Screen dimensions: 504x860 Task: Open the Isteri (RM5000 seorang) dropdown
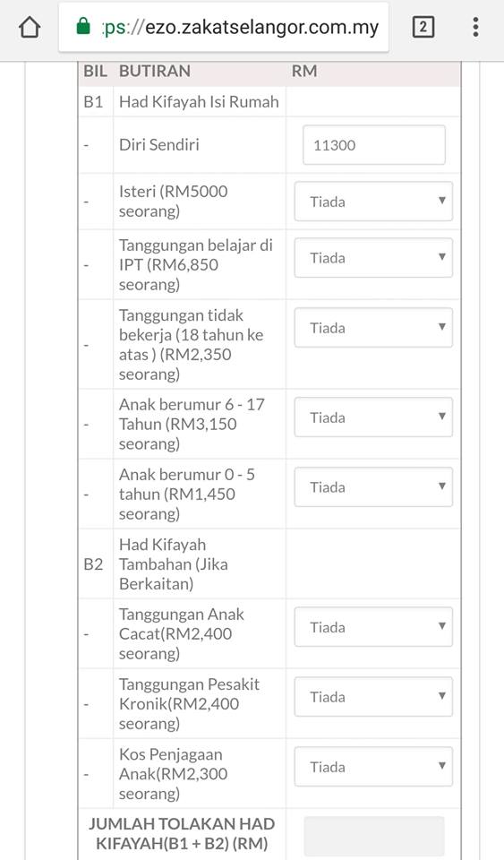click(x=373, y=202)
